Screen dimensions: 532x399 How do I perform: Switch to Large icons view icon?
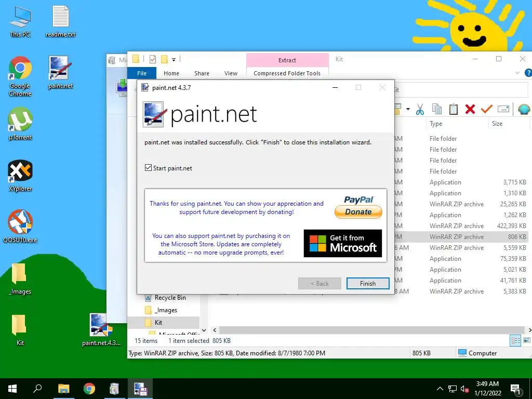[x=527, y=340]
